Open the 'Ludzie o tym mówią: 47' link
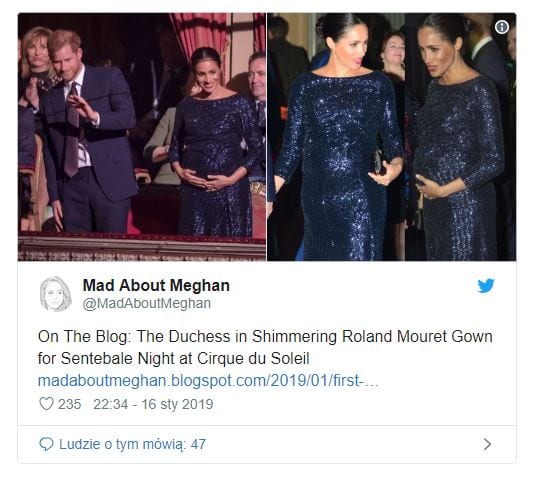 click(133, 444)
